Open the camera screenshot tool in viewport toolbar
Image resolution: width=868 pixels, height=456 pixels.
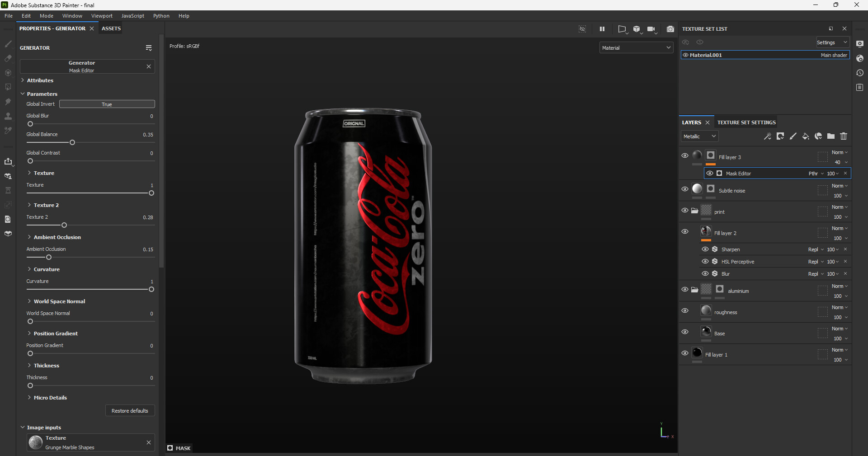(670, 29)
